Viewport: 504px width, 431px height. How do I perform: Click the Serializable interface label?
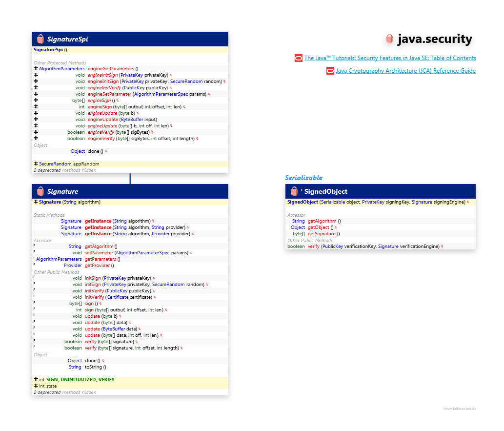(303, 178)
